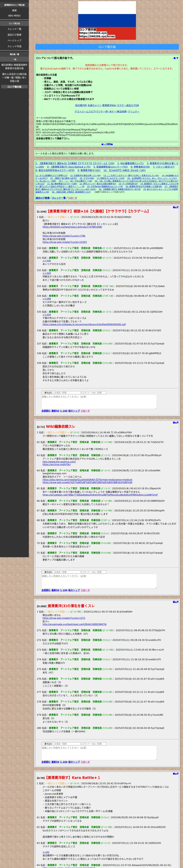Click the ▼ icon above the 雑談★16 thread

178,207
